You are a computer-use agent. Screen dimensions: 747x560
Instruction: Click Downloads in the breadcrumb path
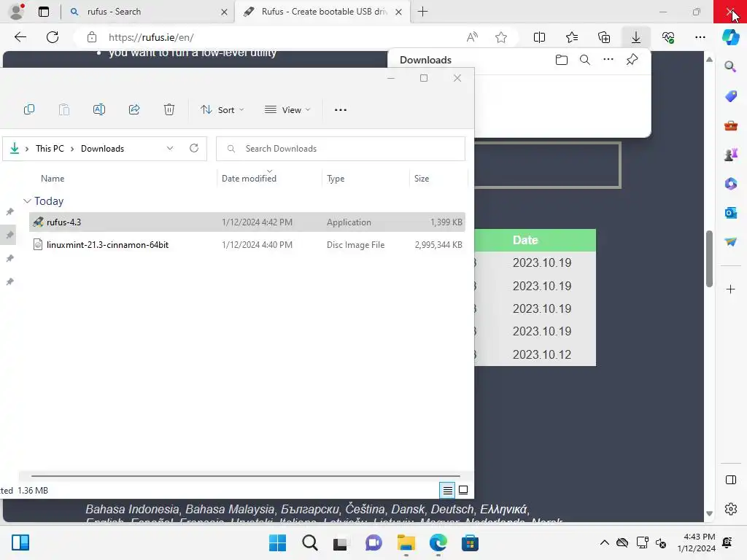pyautogui.click(x=102, y=149)
